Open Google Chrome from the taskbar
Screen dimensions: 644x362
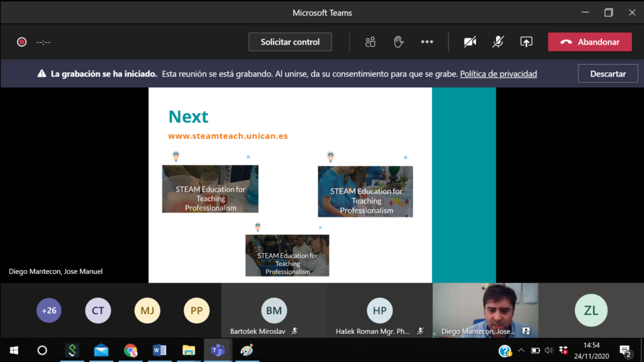(130, 351)
